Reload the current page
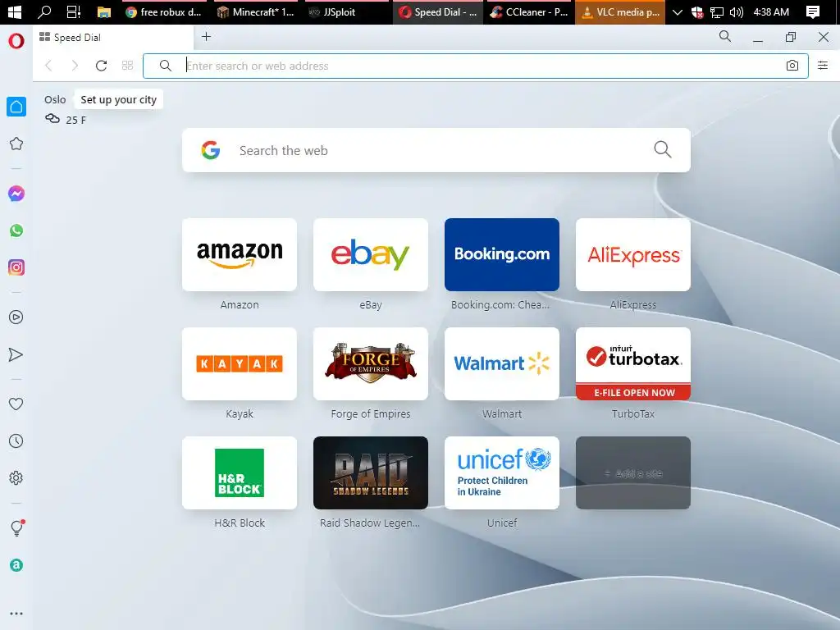Viewport: 840px width, 630px height. coord(101,66)
